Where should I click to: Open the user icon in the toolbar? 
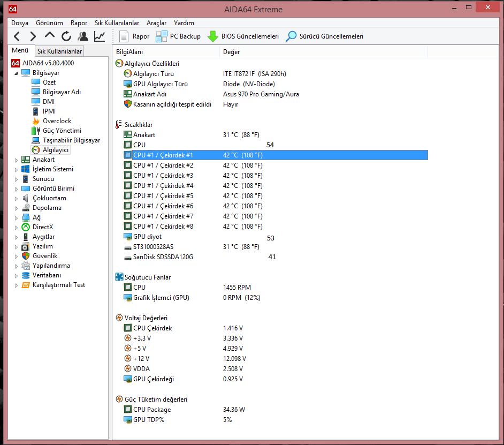pyautogui.click(x=83, y=36)
